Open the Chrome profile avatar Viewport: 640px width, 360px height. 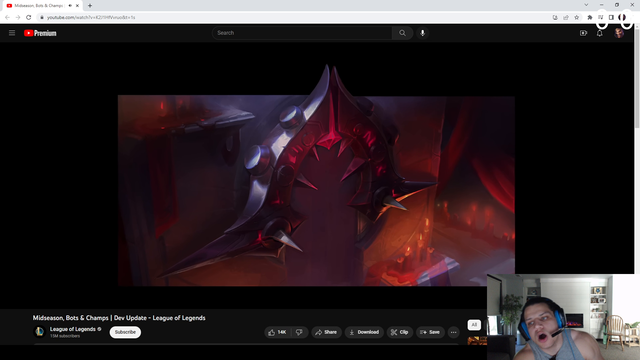[622, 17]
